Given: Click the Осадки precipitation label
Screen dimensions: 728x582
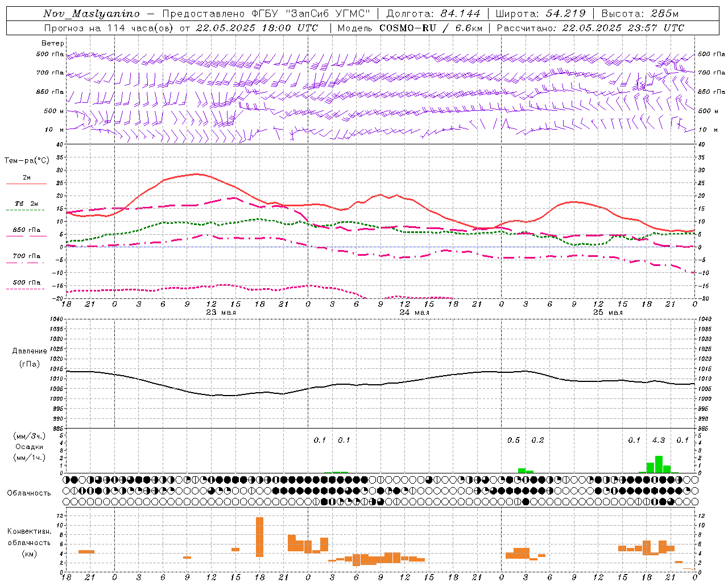Looking at the screenshot, I should tap(30, 447).
